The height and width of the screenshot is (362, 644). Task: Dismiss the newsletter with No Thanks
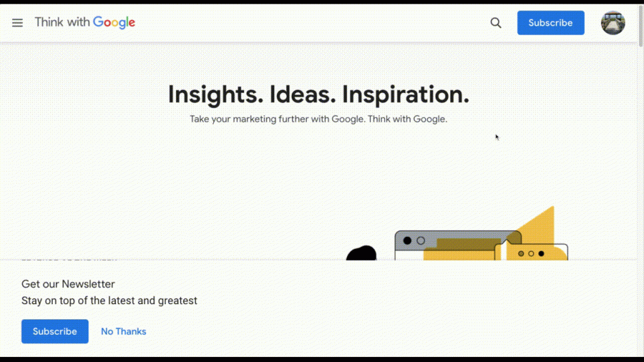123,331
